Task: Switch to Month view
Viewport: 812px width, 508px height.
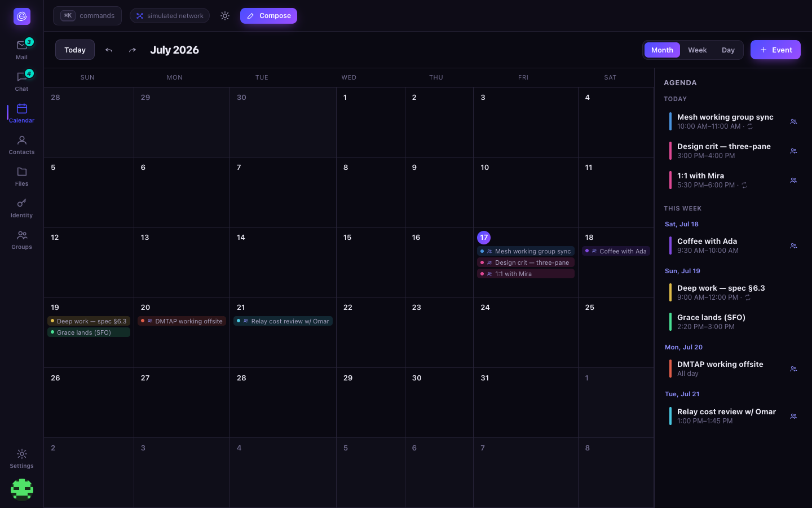Action: [662, 50]
